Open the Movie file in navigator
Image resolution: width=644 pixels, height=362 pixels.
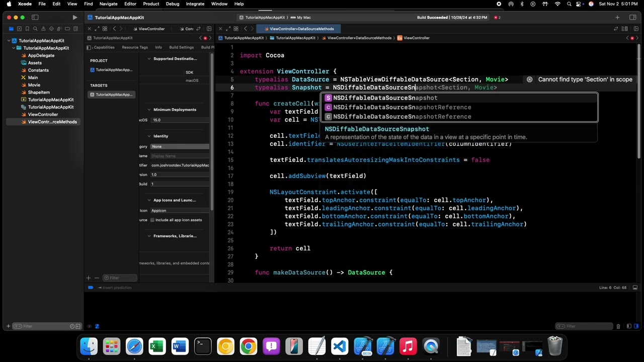point(34,85)
